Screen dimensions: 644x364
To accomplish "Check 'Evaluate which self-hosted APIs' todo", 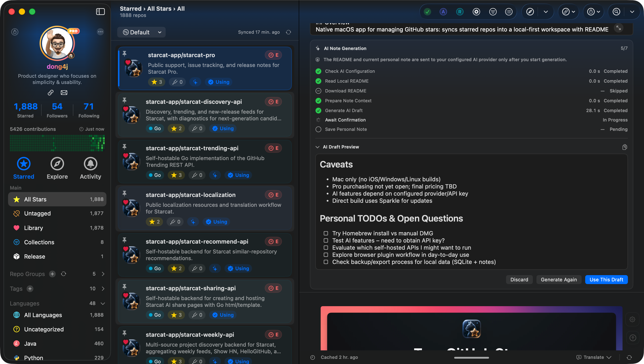I will point(326,247).
